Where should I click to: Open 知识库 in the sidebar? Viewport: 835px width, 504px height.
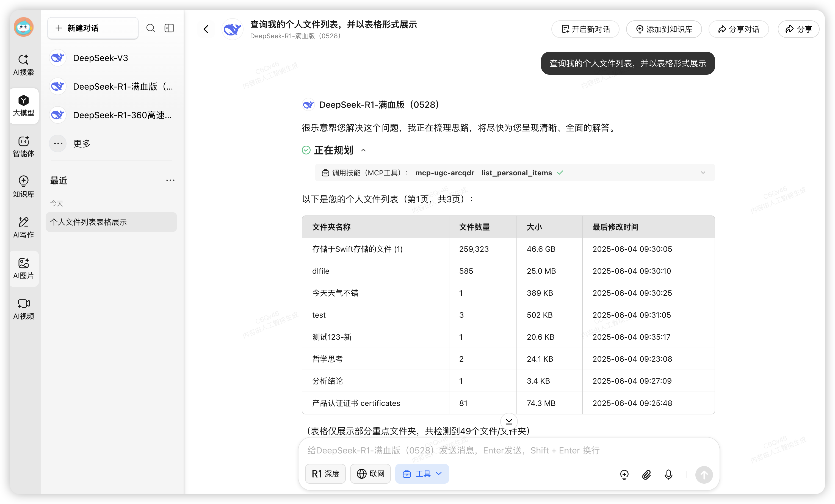coord(23,187)
